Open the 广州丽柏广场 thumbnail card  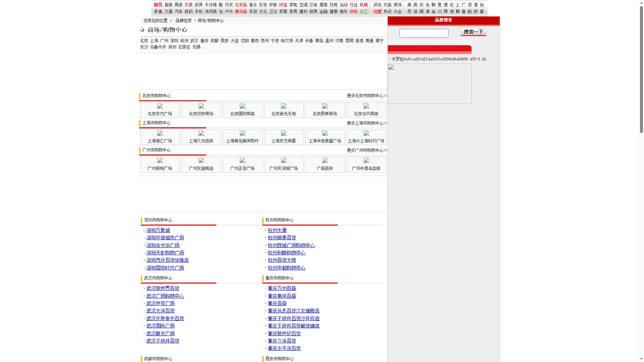pos(160,164)
